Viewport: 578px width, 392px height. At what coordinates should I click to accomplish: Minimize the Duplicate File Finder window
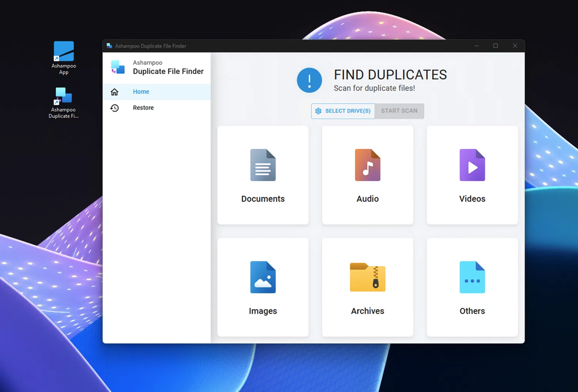click(x=477, y=46)
